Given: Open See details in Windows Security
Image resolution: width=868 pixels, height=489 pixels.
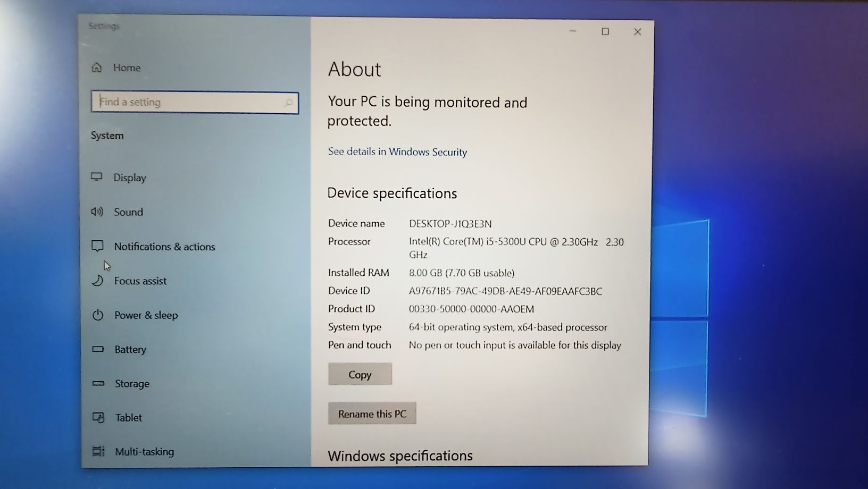Looking at the screenshot, I should (x=397, y=152).
